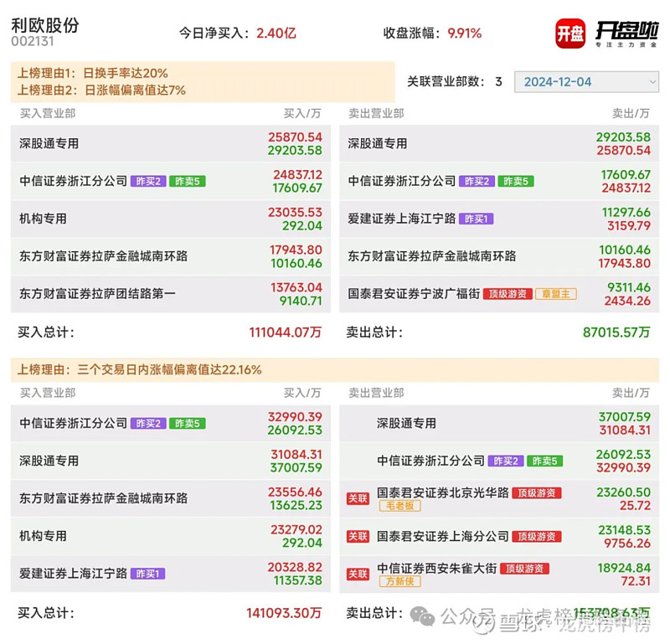This screenshot has width=670, height=644.
Task: Click buy amount 23556.46 for 东方财富证券拉萨金融城南环路
Action: click(295, 492)
